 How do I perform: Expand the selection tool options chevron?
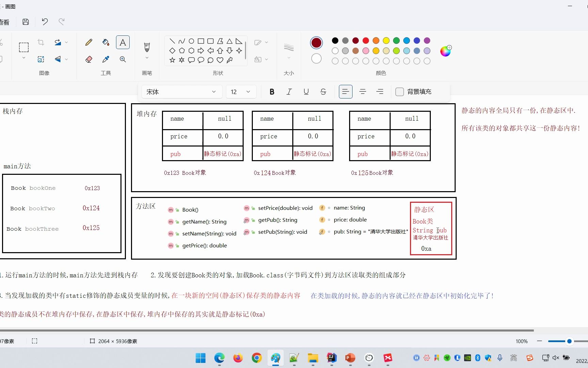point(24,58)
